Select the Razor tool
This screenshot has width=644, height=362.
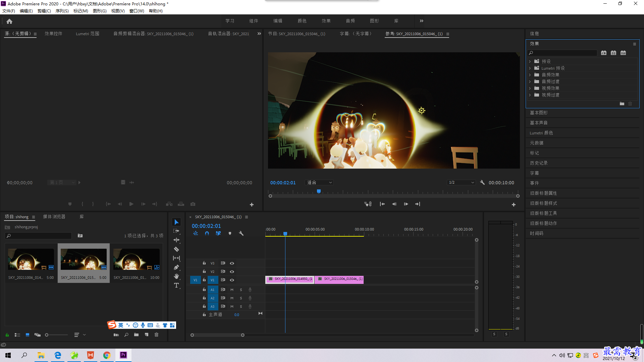(x=176, y=249)
